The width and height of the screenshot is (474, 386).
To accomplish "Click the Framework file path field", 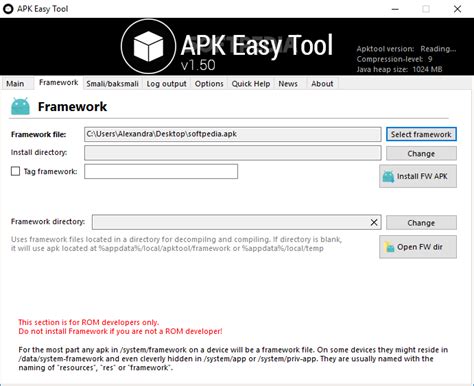I will 233,134.
